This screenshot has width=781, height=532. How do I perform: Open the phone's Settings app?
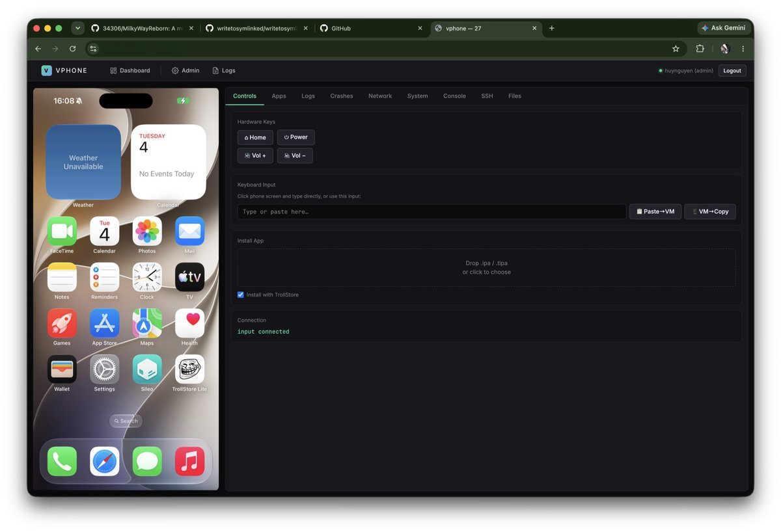coord(104,369)
